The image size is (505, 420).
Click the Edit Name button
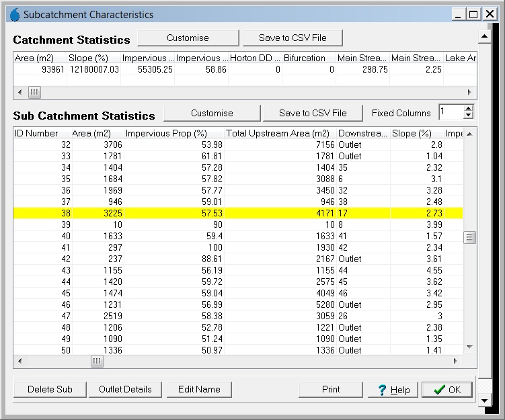[x=199, y=389]
